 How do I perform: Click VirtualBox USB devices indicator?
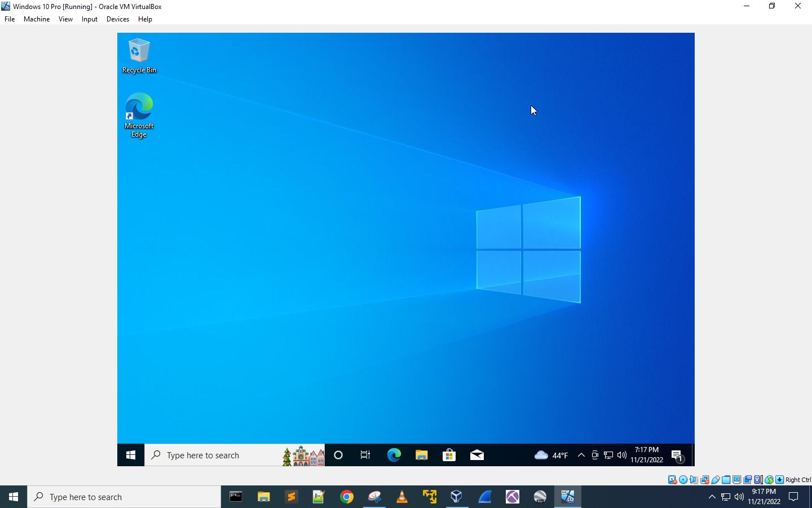(715, 480)
